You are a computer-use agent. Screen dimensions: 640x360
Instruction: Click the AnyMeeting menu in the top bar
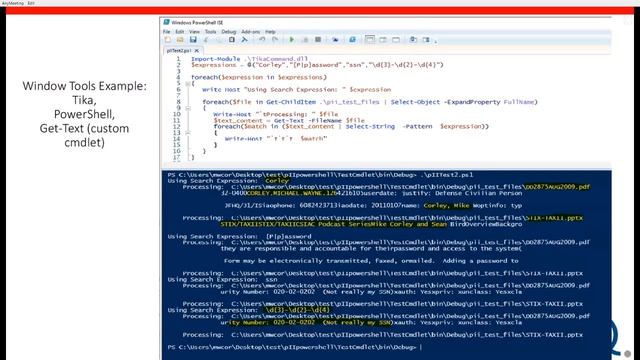(x=13, y=3)
